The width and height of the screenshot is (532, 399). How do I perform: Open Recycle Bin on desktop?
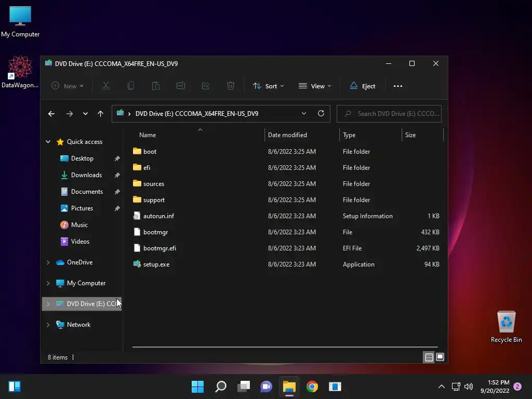[506, 327]
